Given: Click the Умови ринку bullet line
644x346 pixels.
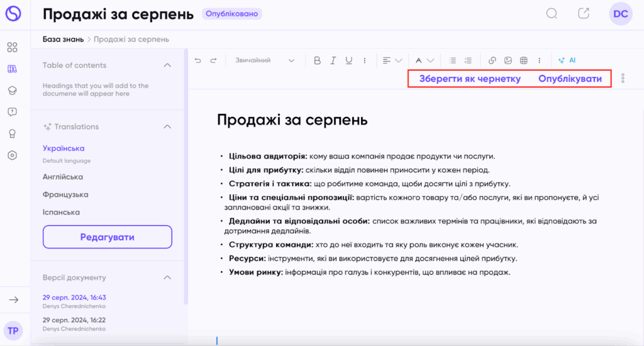Looking at the screenshot, I should point(370,272).
